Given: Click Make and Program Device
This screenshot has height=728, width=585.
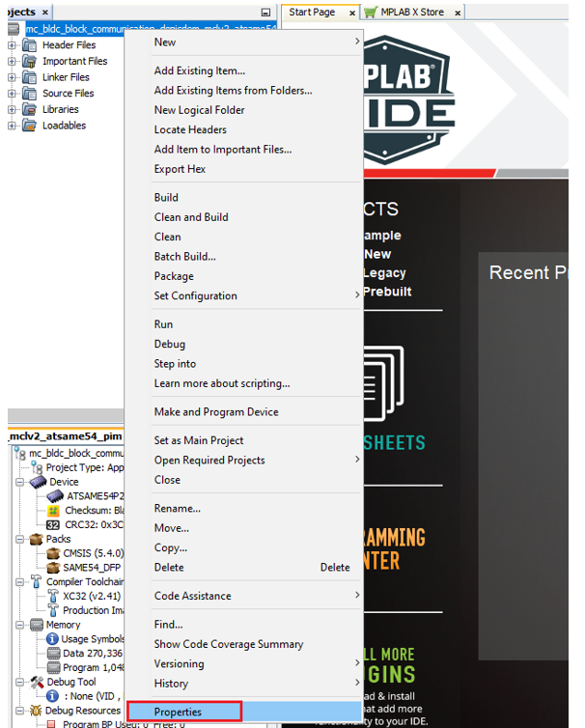Looking at the screenshot, I should (216, 412).
